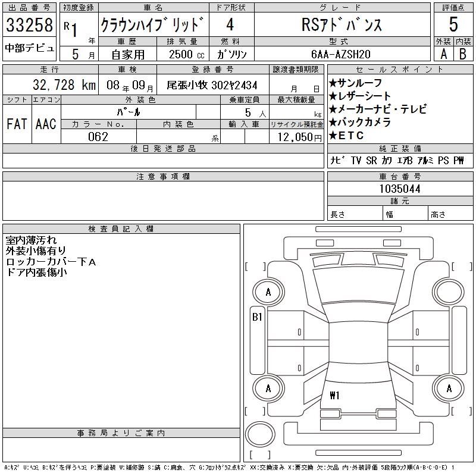This screenshot has height=476, width=476.
Task: Click A mark on bottom-right wheel
Action: [x=449, y=389]
